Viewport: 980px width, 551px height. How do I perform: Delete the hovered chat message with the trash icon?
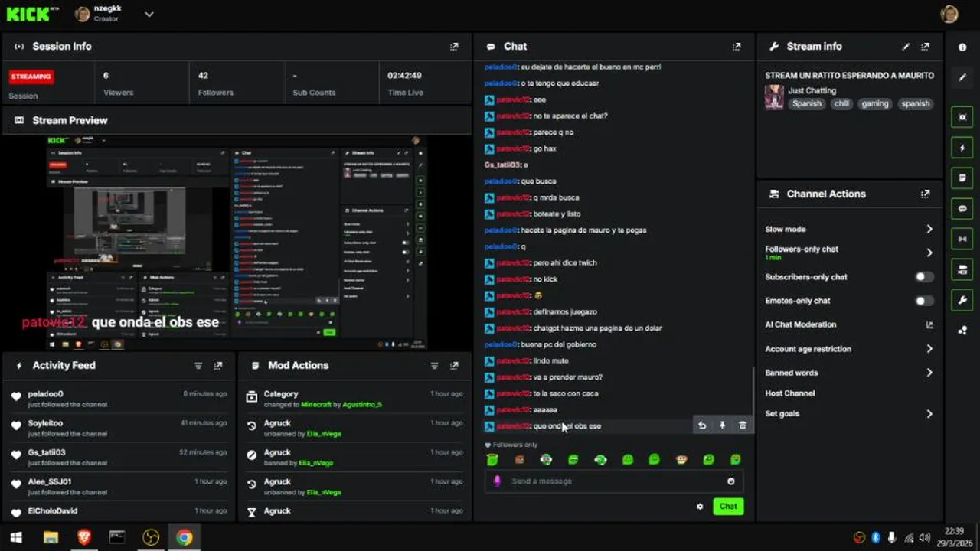(743, 425)
